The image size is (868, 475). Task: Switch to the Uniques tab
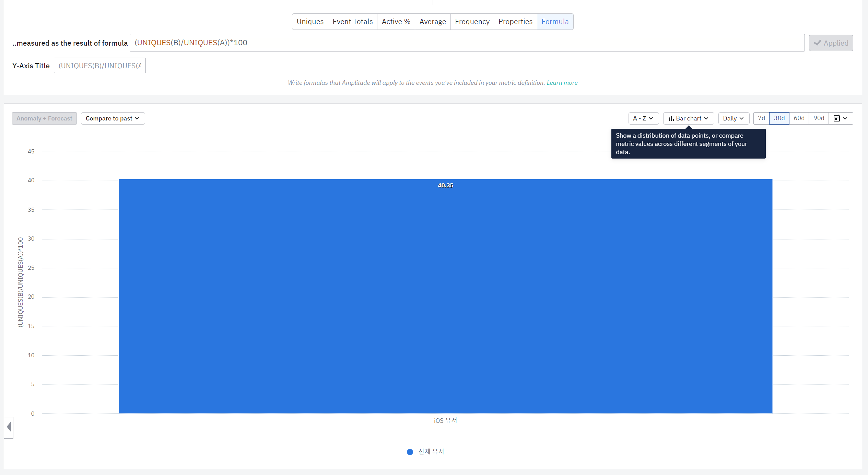tap(310, 22)
